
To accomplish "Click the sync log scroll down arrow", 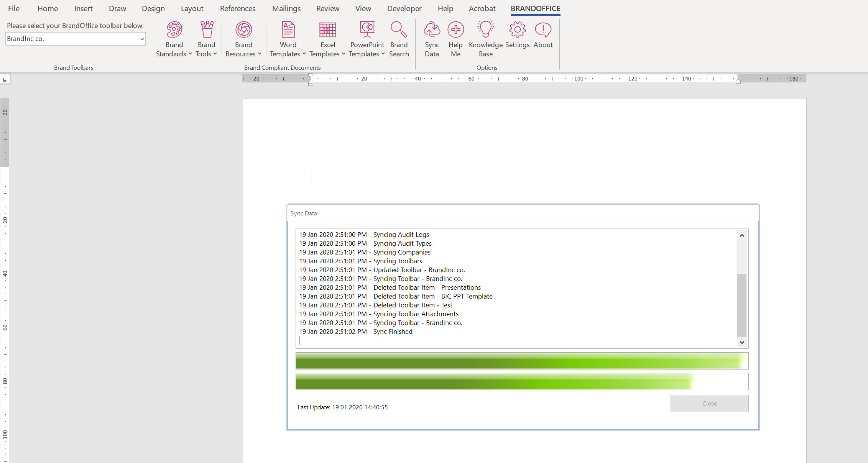I will [x=742, y=342].
